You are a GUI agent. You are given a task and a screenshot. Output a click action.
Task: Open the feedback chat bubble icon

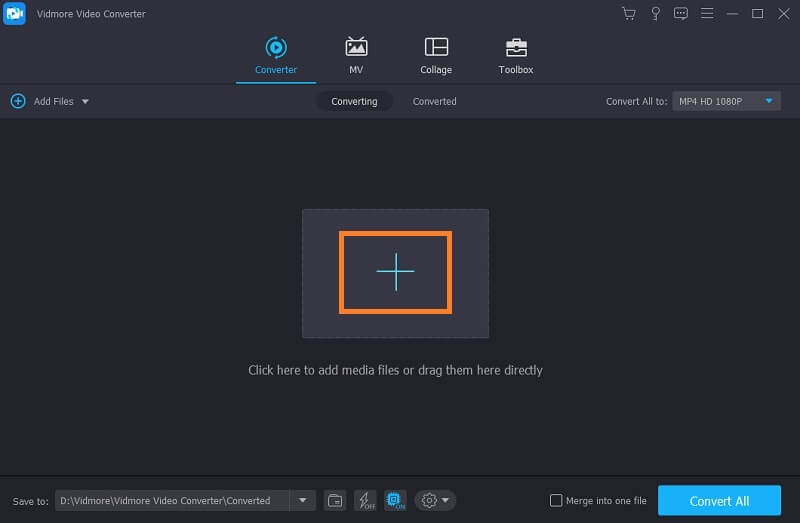click(x=681, y=13)
